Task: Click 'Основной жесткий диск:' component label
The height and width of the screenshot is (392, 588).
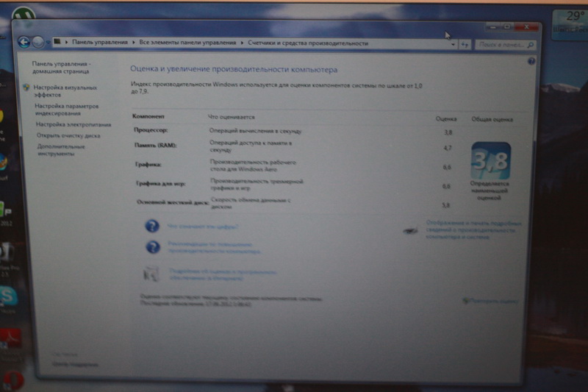Action: tap(173, 202)
